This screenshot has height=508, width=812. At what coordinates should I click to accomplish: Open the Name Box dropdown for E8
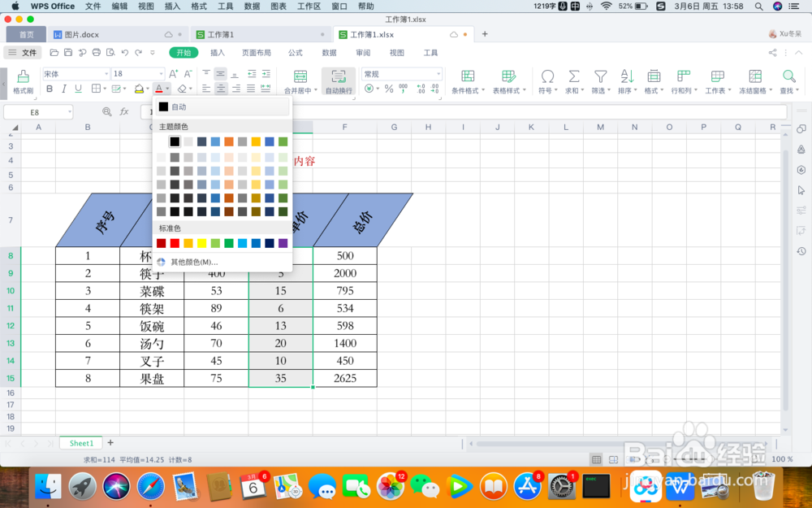click(69, 112)
